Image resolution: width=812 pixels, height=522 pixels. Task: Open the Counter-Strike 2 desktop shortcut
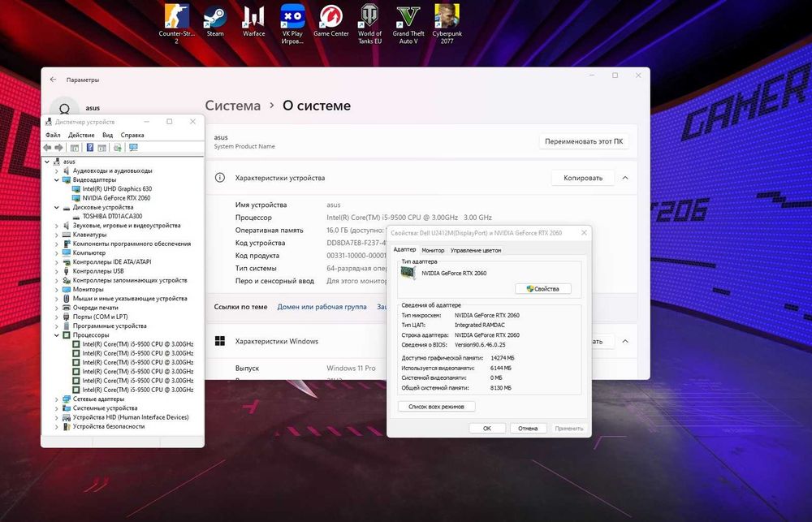click(176, 24)
